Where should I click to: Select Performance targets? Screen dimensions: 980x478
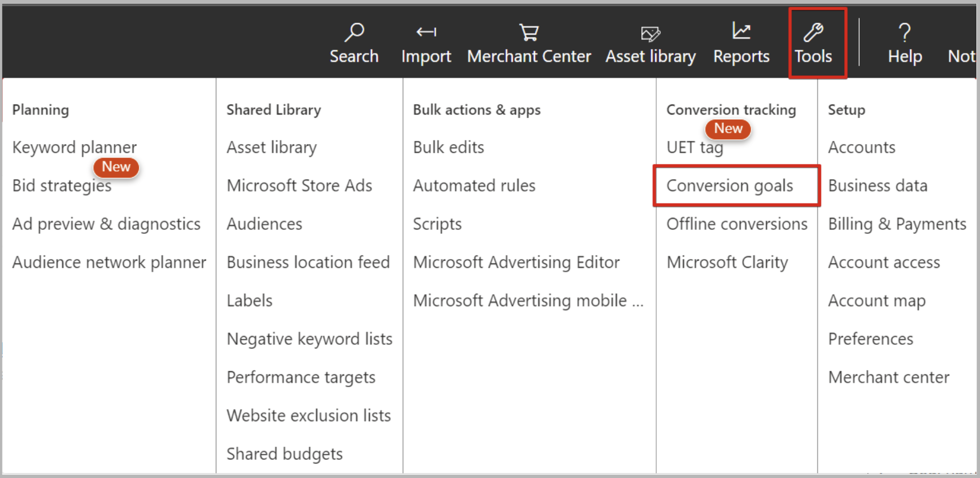pos(301,377)
